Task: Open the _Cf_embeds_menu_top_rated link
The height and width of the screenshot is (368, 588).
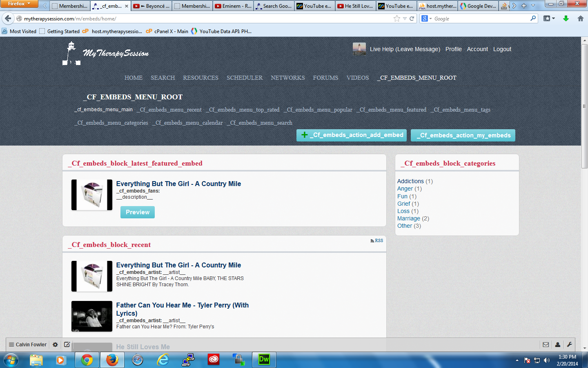Action: pyautogui.click(x=243, y=110)
